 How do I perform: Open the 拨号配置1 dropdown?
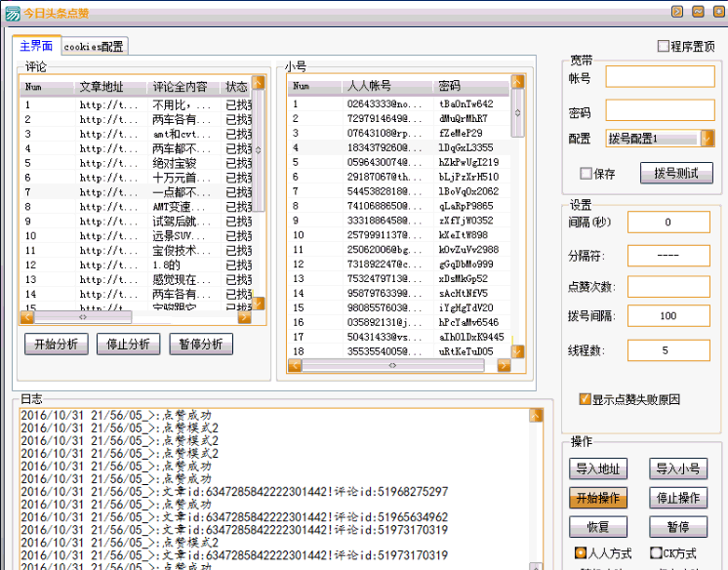pyautogui.click(x=708, y=139)
